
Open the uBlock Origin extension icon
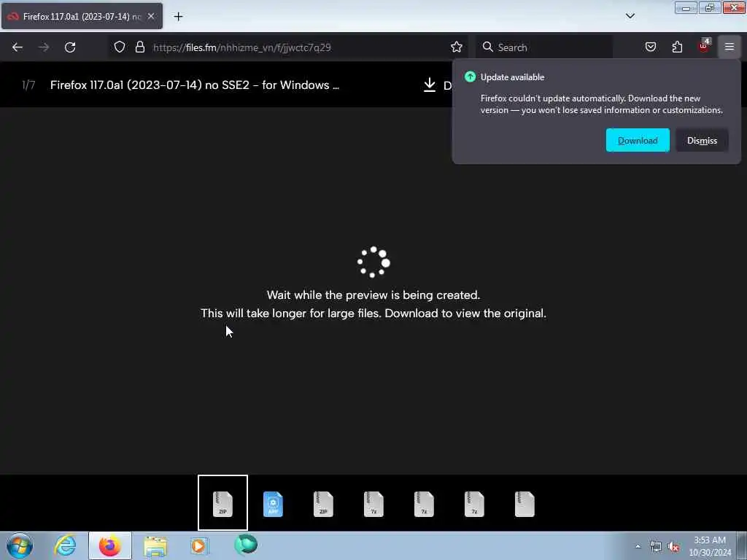pyautogui.click(x=704, y=46)
